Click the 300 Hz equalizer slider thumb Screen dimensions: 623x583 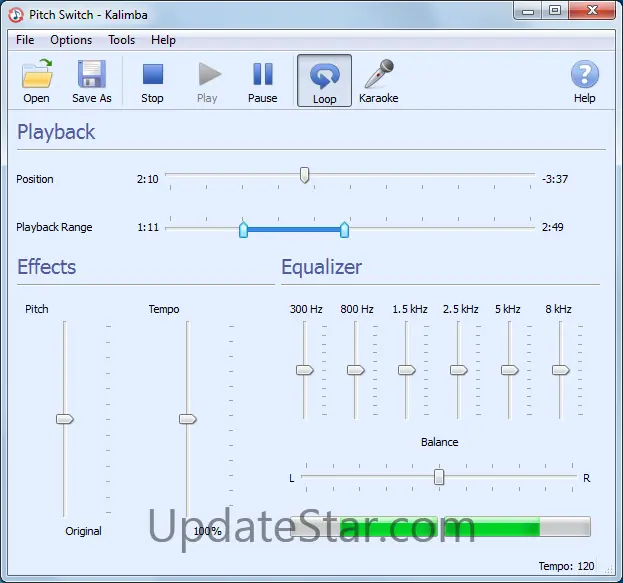(305, 370)
